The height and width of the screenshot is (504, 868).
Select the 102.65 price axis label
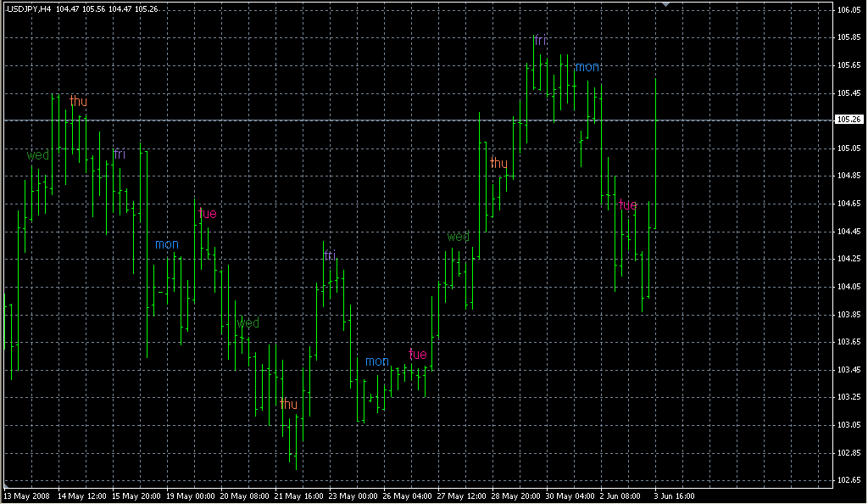point(849,480)
